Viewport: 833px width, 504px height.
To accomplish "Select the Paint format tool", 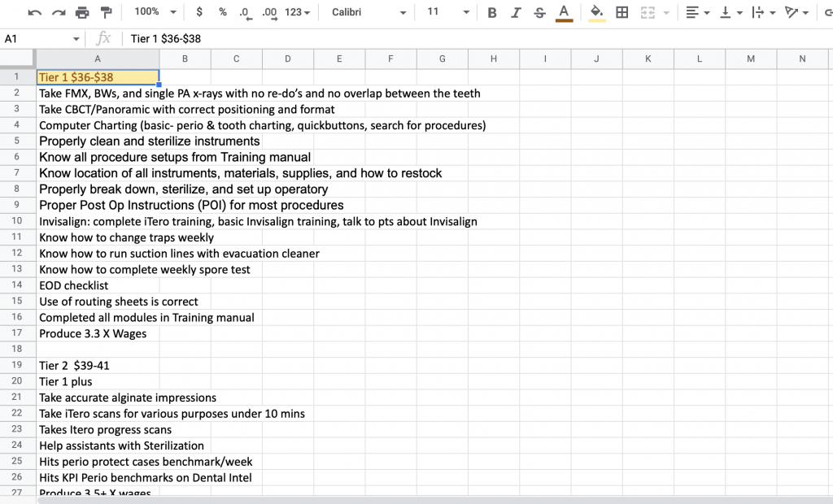I will (107, 12).
